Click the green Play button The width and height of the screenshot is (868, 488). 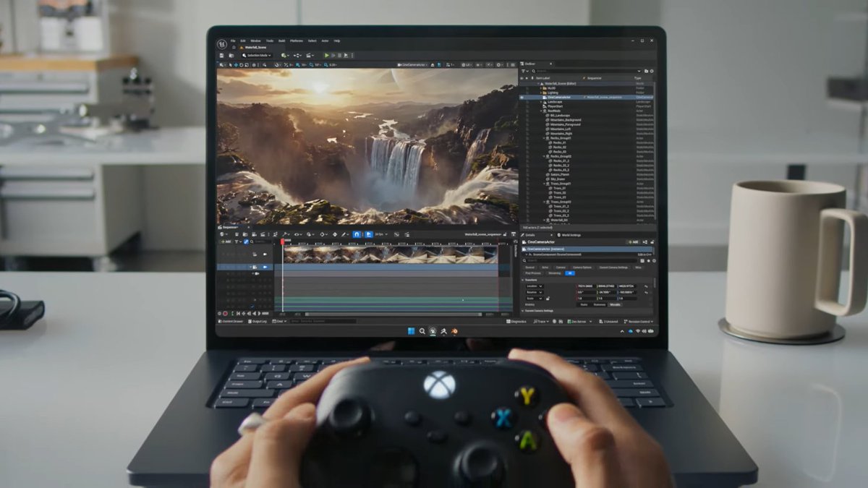pos(327,56)
